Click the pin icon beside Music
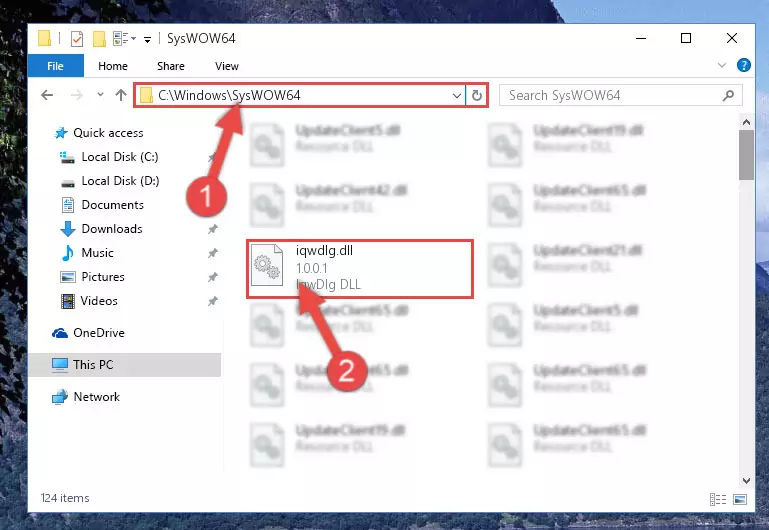 click(x=212, y=253)
